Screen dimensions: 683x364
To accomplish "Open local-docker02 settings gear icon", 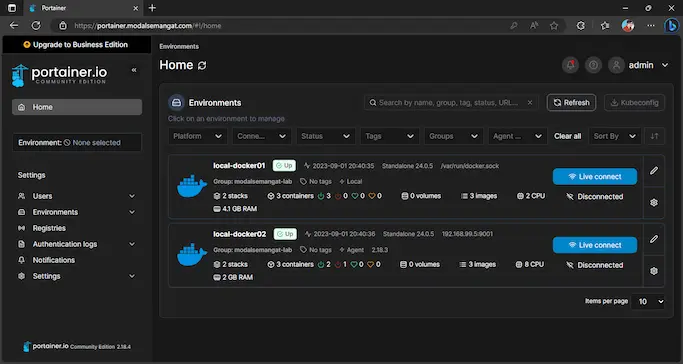I will click(654, 271).
